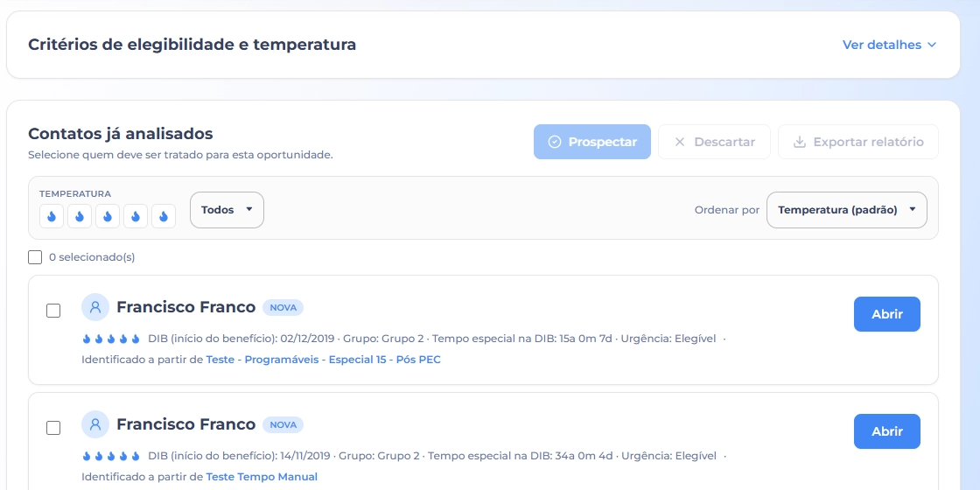Screen dimensions: 980x490
Task: Tick the '0 selecionado(s)' select-all checkbox
Action: tap(35, 257)
